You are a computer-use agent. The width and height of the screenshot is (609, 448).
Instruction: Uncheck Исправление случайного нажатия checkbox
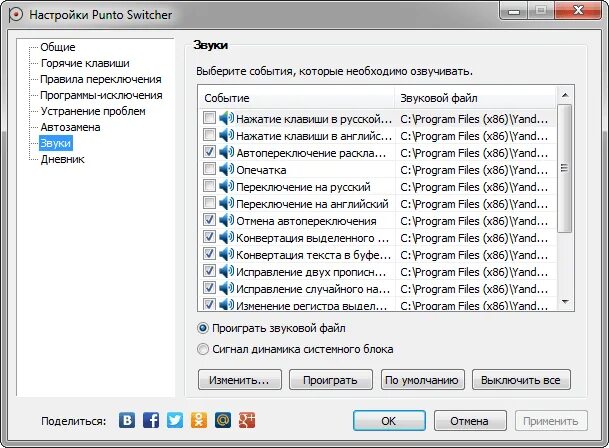tap(209, 288)
